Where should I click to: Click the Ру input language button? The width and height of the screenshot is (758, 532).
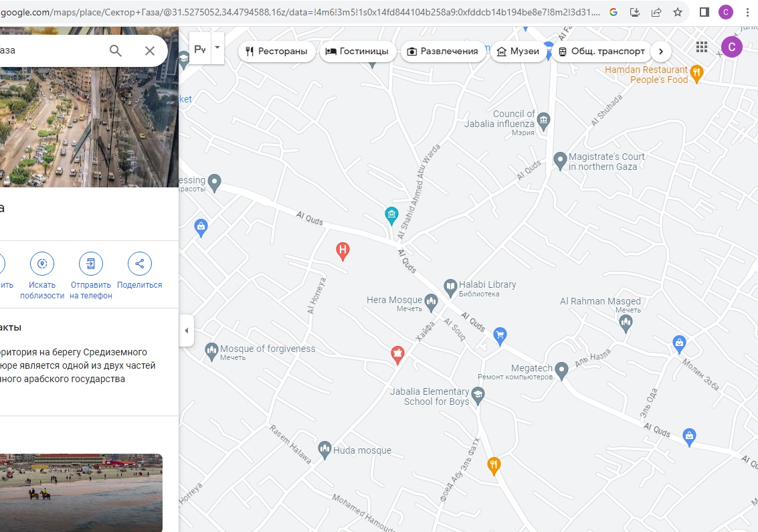pyautogui.click(x=200, y=49)
